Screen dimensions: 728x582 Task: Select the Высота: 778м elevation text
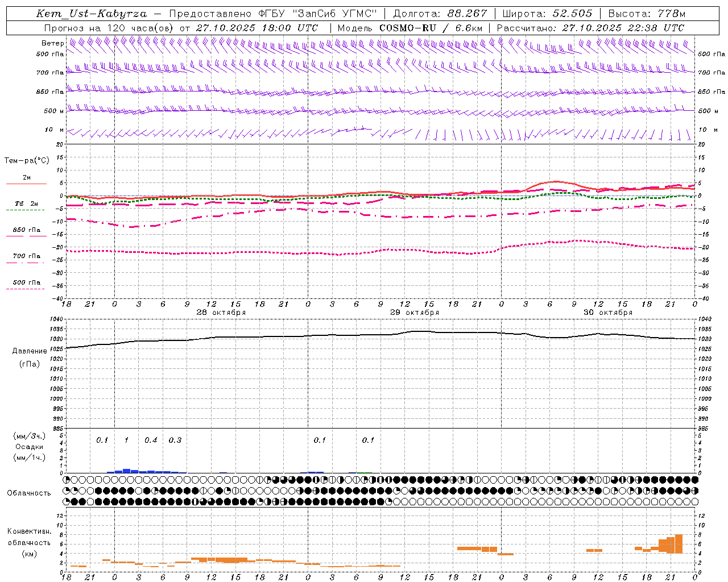pyautogui.click(x=647, y=14)
